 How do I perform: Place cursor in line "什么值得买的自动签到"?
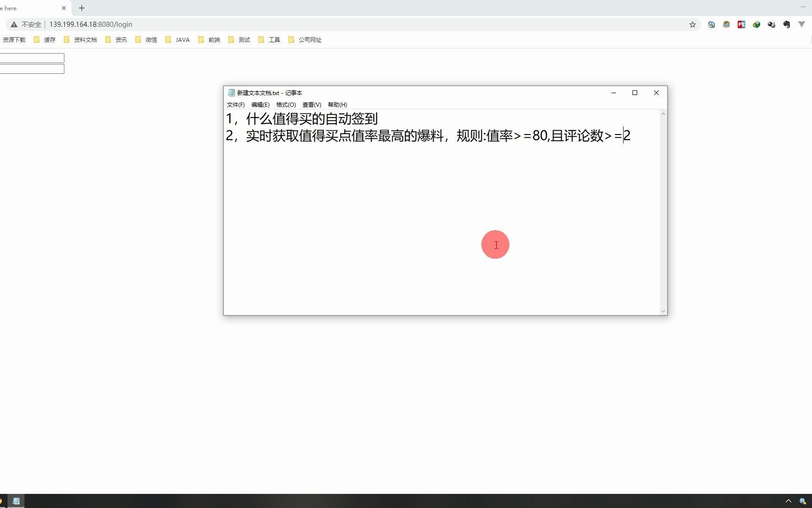312,119
